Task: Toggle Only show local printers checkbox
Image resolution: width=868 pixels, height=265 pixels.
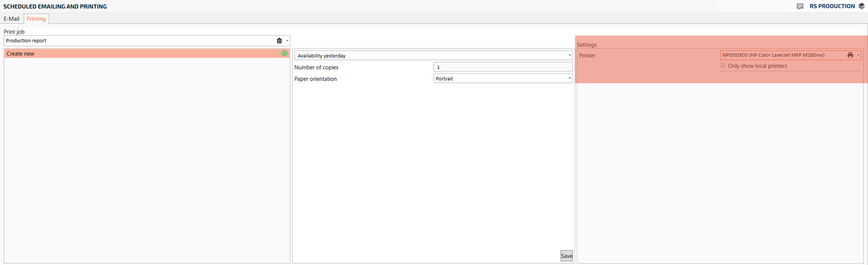Action: point(723,66)
